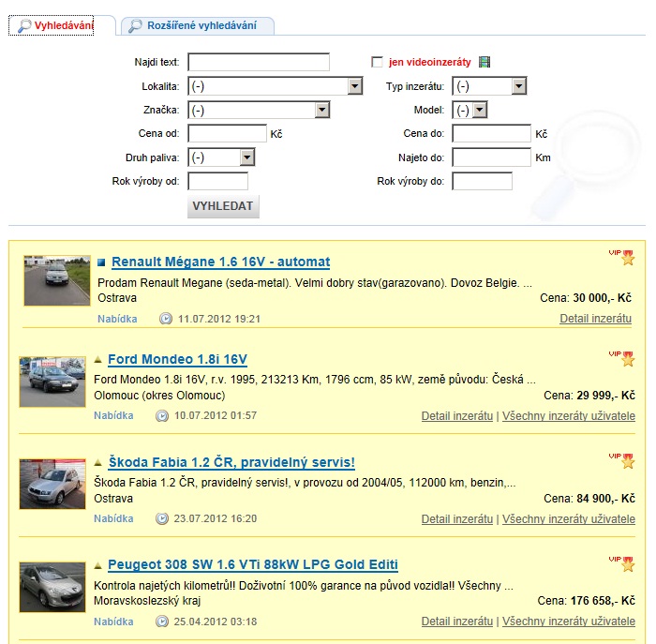The height and width of the screenshot is (644, 656).
Task: Open the Peugeot 308 SW car thumbnail
Action: pos(52,587)
